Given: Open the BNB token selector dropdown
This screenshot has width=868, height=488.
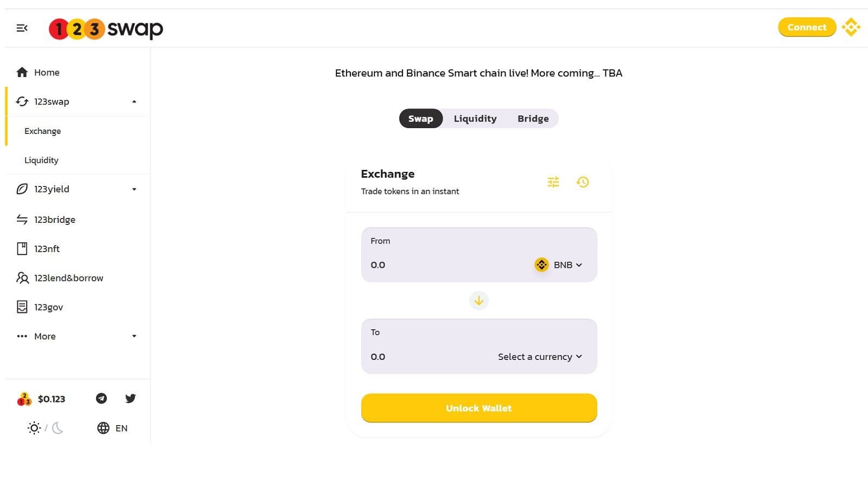Looking at the screenshot, I should point(558,265).
